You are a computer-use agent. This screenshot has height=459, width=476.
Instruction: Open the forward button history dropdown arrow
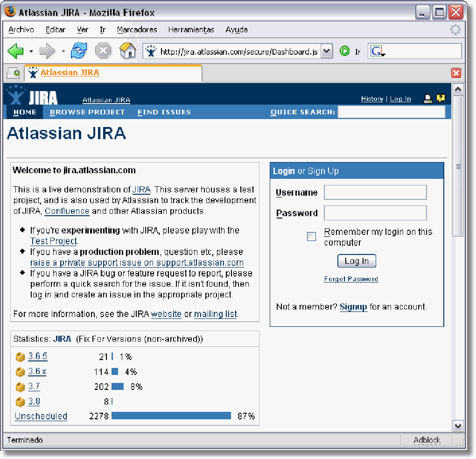pyautogui.click(x=63, y=51)
